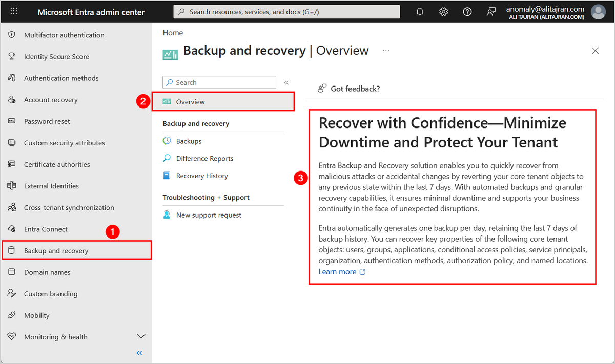Viewport: 615px width, 364px height.
Task: Open the settings gear
Action: (x=444, y=12)
